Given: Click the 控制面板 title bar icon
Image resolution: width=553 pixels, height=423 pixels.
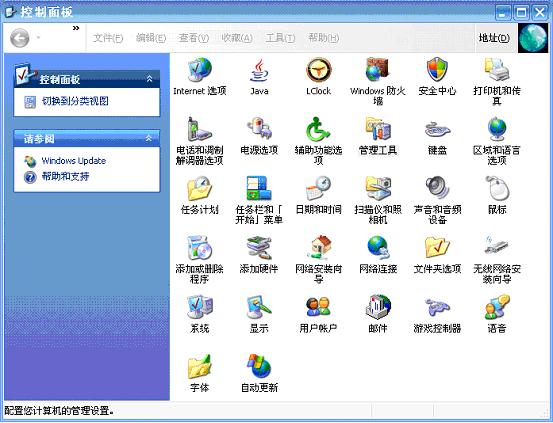Looking at the screenshot, I should 11,12.
